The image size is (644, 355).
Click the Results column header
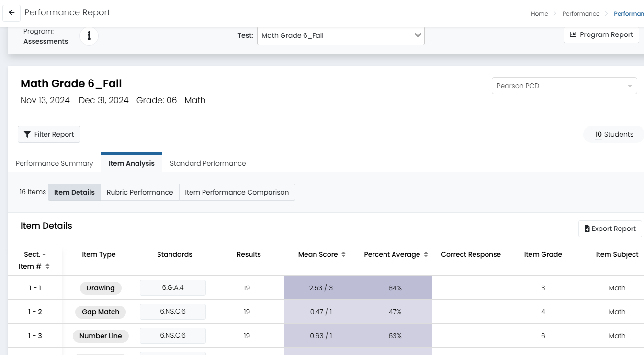pos(249,254)
